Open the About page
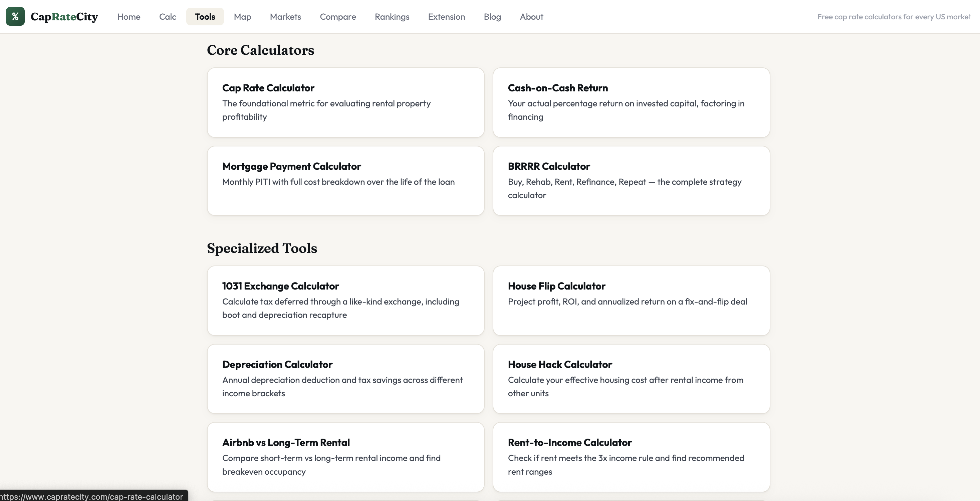980x501 pixels. [531, 17]
